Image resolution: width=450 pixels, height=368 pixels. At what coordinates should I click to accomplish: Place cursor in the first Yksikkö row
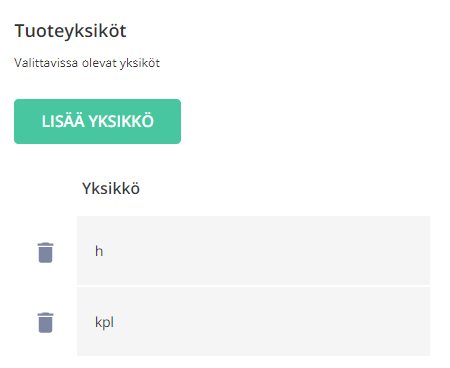coord(253,251)
